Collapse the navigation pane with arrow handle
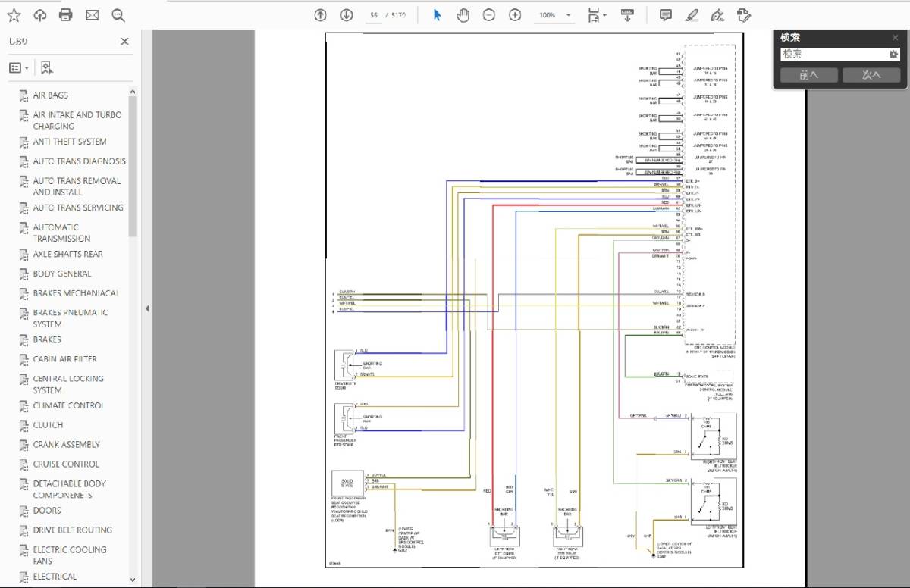The image size is (910, 588). point(147,308)
